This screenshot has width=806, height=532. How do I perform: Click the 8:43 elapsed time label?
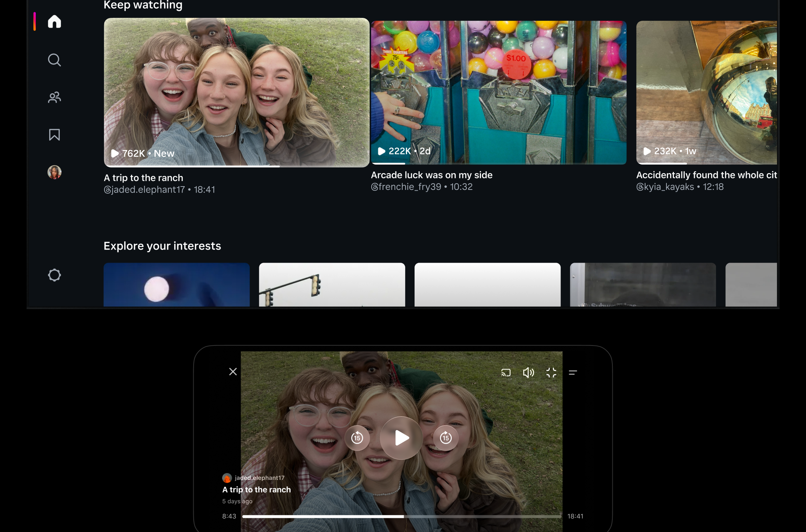[x=229, y=516]
